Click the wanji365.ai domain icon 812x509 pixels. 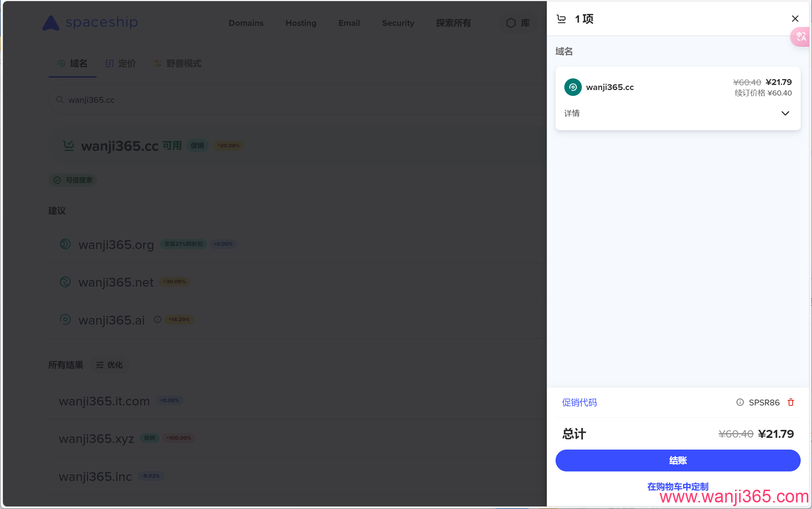(x=65, y=320)
